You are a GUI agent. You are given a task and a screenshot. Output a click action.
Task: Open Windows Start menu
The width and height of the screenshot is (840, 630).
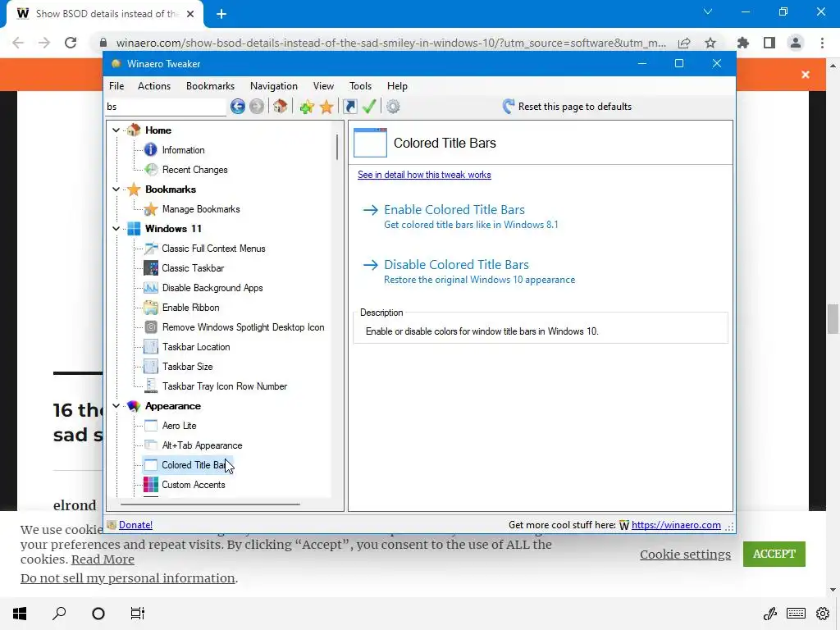[20, 614]
